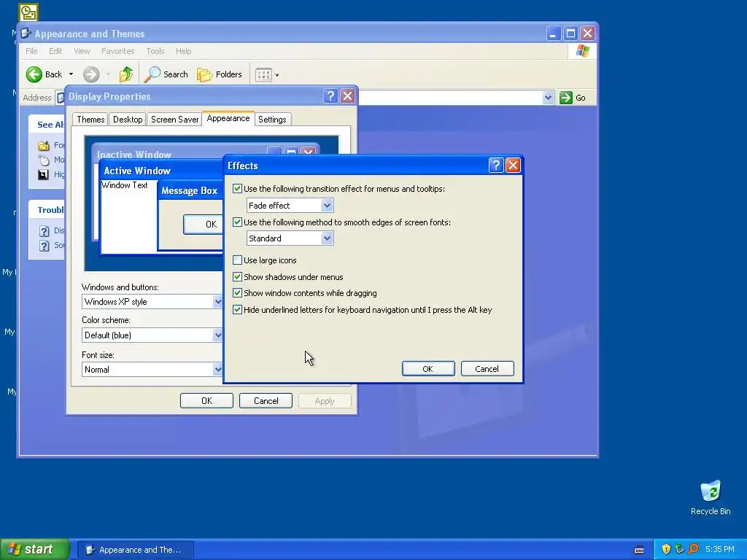The height and width of the screenshot is (560, 747).
Task: Open the Fade effect dropdown
Action: coord(327,205)
